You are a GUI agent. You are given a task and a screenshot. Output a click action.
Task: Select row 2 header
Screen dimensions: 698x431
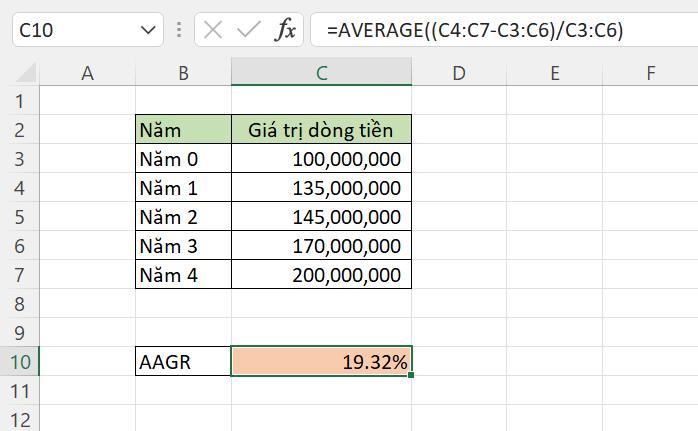(x=19, y=130)
